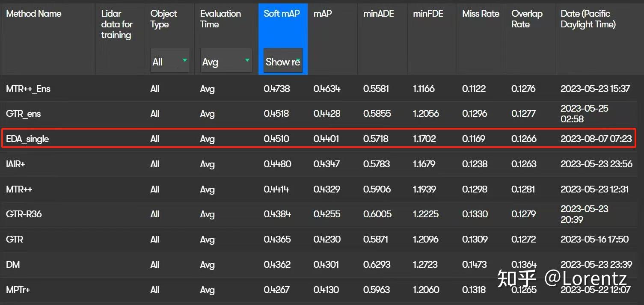Open the MTR++ method entry
This screenshot has height=305, width=644.
point(19,189)
